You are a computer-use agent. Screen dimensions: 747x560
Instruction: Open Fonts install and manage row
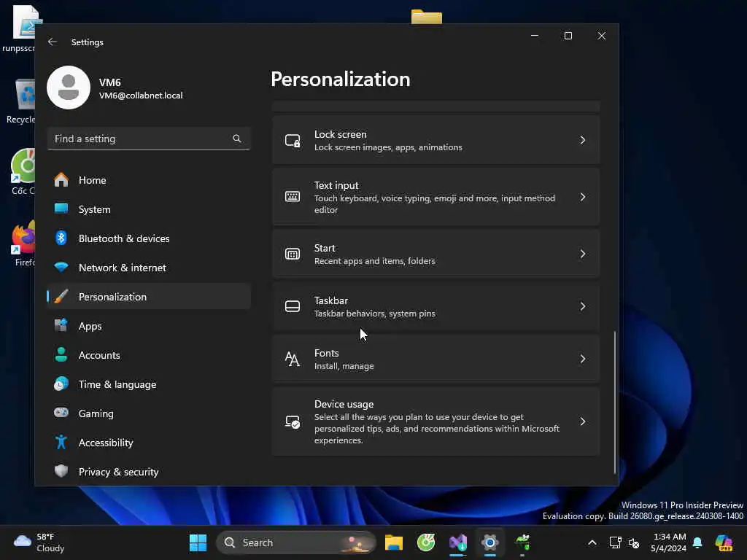coord(436,359)
